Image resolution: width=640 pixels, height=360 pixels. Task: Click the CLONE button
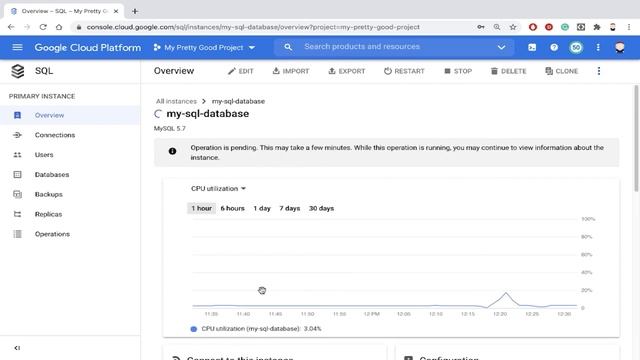pos(562,71)
